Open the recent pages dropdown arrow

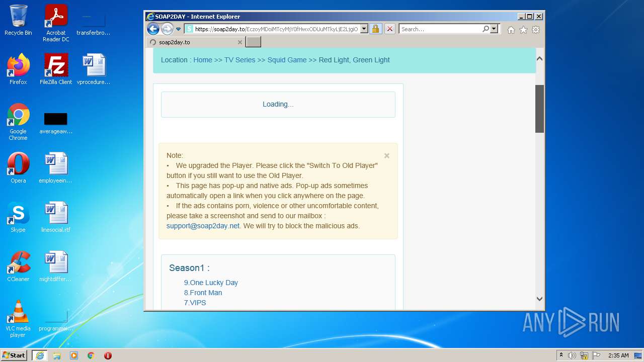coord(178,29)
